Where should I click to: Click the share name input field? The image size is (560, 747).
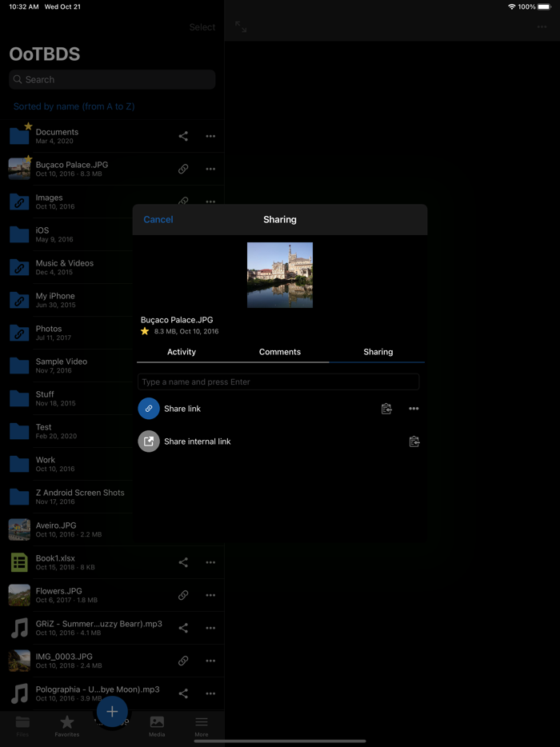tap(278, 381)
